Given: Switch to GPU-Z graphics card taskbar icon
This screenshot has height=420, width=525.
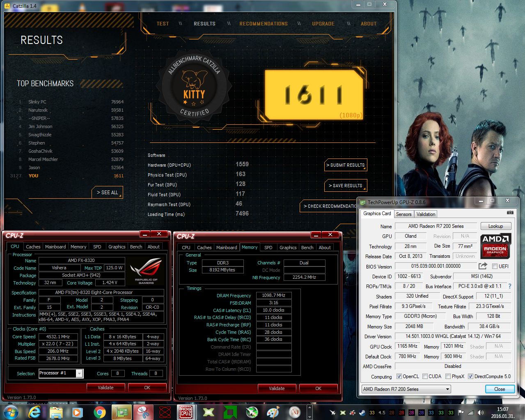Looking at the screenshot, I should click(x=122, y=412).
